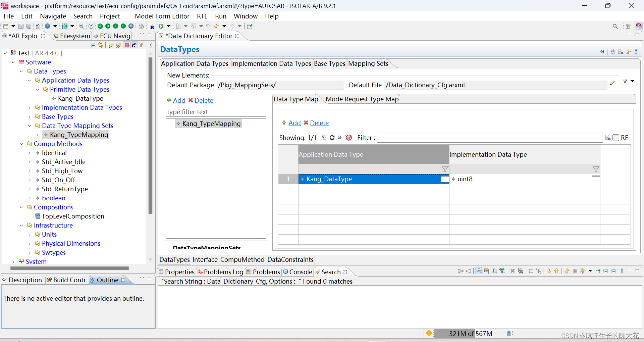Enable the RE checkbox next to Filter

pos(616,138)
